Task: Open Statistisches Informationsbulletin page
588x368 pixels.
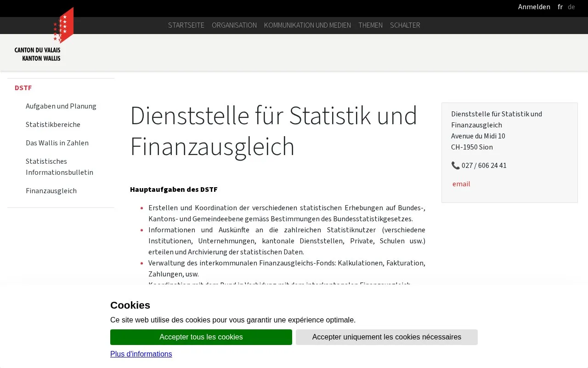Action: tap(59, 167)
